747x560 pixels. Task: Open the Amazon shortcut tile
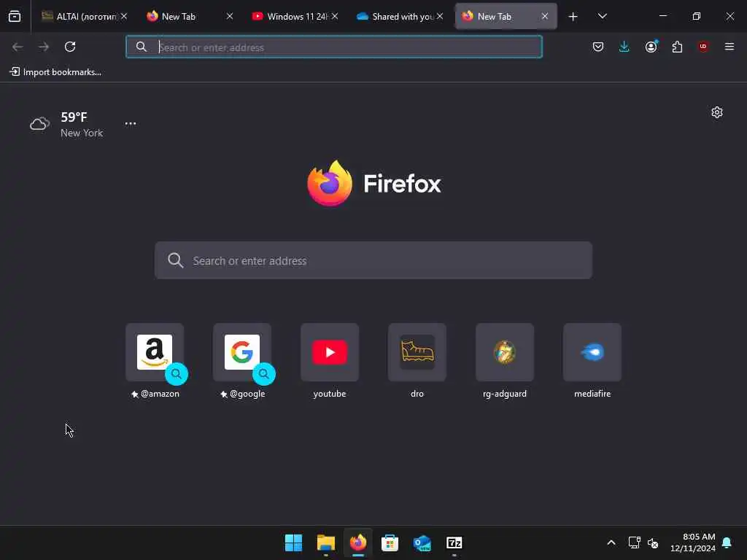click(155, 352)
